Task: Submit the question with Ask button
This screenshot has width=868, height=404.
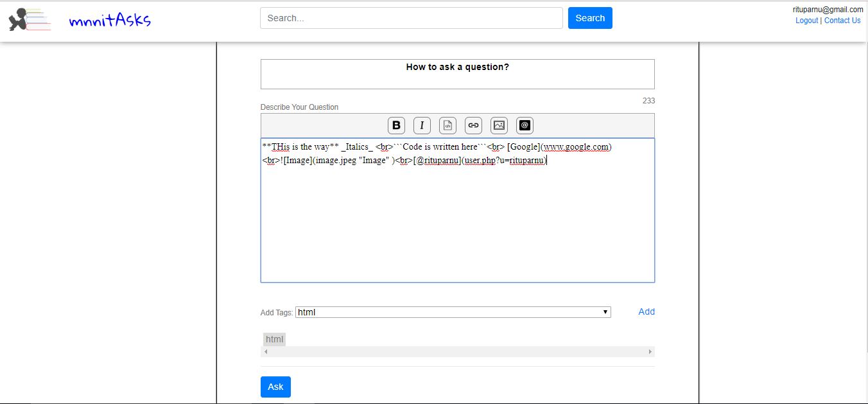Action: (x=275, y=387)
